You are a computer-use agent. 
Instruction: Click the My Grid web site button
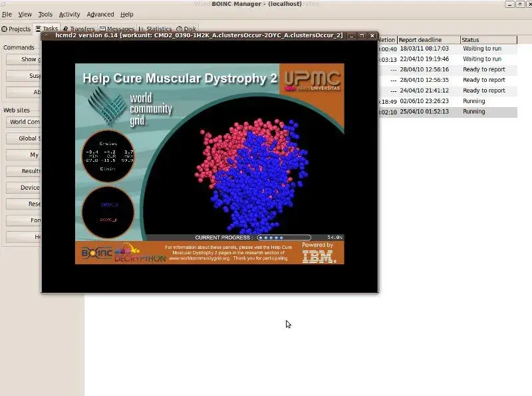coord(23,154)
